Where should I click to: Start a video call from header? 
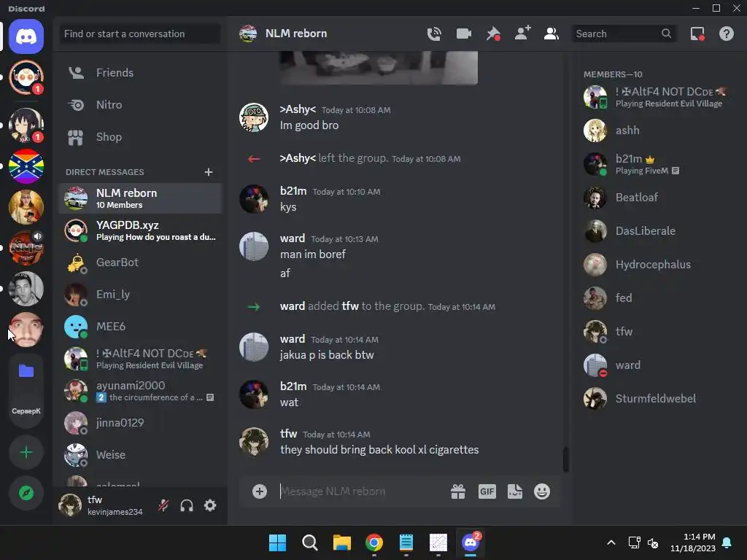click(x=463, y=34)
